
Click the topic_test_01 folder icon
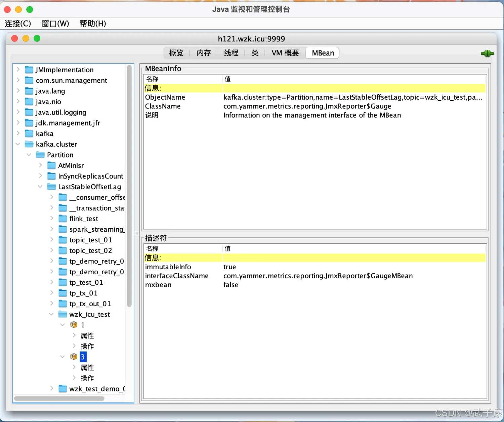click(63, 240)
